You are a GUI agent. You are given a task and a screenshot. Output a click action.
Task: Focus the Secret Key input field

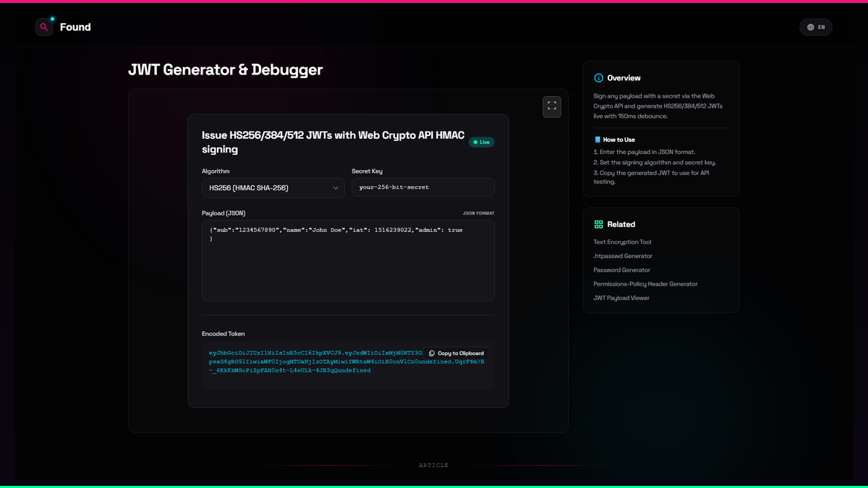point(423,187)
